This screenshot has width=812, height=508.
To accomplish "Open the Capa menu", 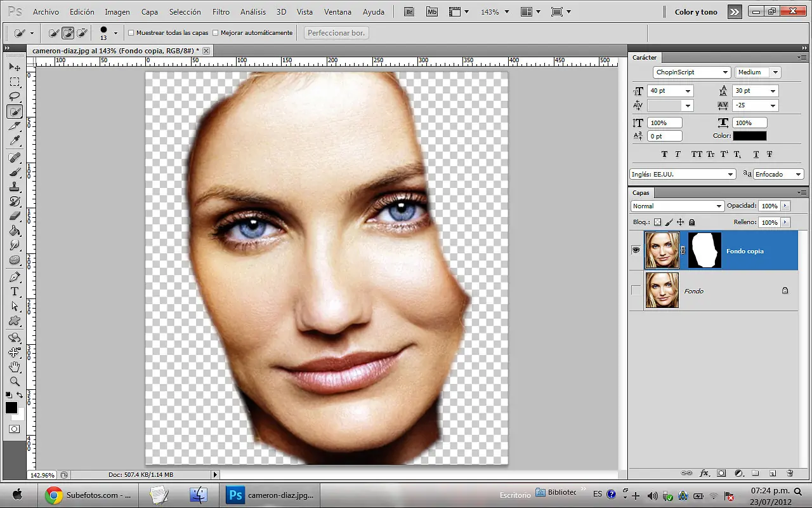I will [x=150, y=12].
